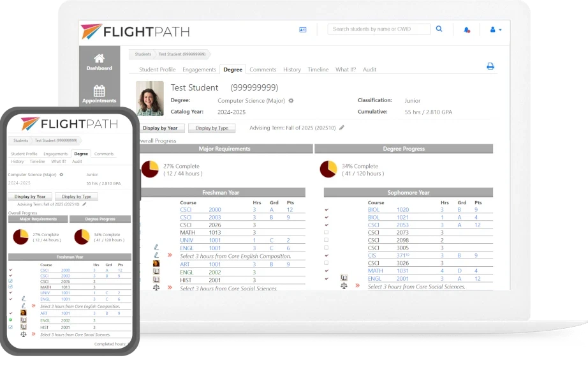
Task: Click book icon beside ENGL 2001 in Sophomore Year
Action: coord(344,278)
